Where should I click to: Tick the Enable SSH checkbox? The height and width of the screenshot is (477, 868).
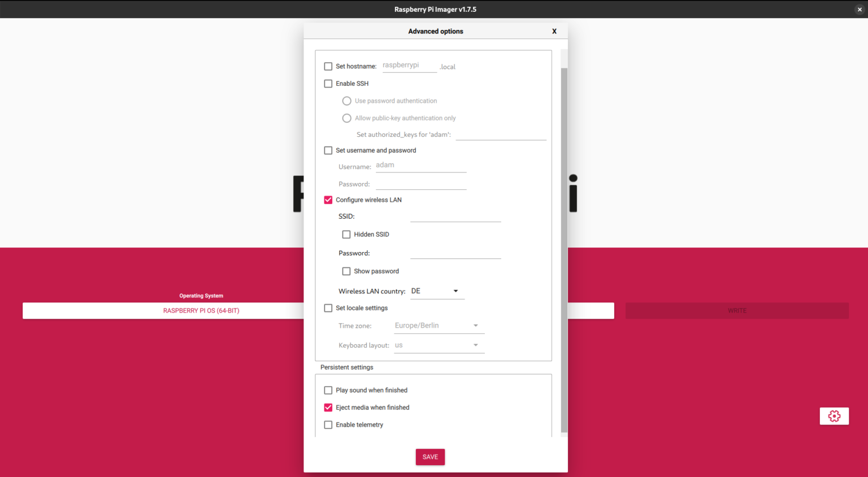328,84
